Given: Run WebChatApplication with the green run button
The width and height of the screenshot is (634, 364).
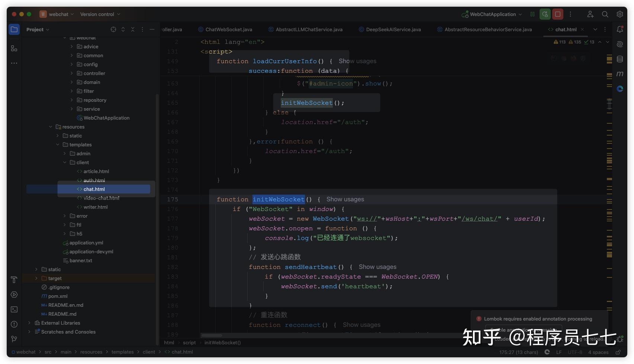Looking at the screenshot, I should (x=545, y=14).
